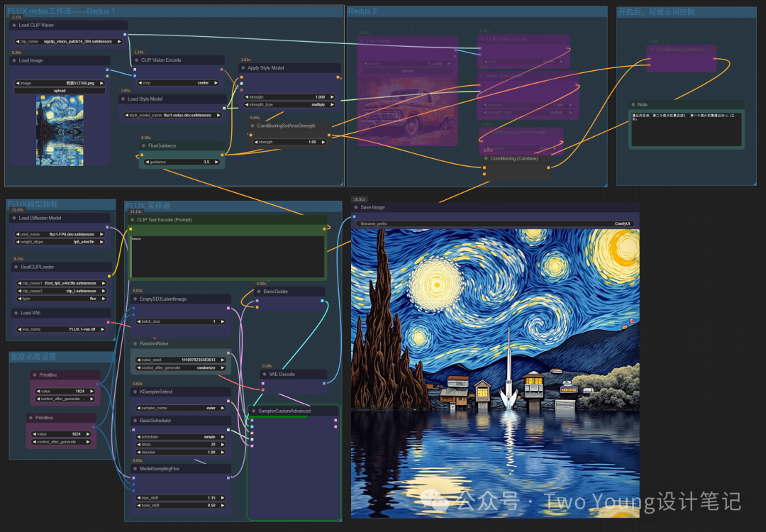Image resolution: width=766 pixels, height=532 pixels.
Task: Click the CLIP Vision Encode node's collapse dot
Action: point(137,60)
